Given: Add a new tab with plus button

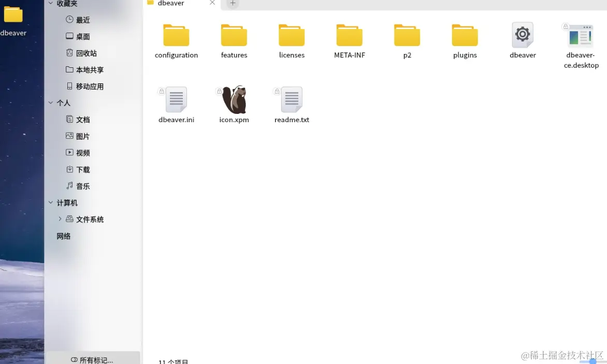Looking at the screenshot, I should coord(233,3).
